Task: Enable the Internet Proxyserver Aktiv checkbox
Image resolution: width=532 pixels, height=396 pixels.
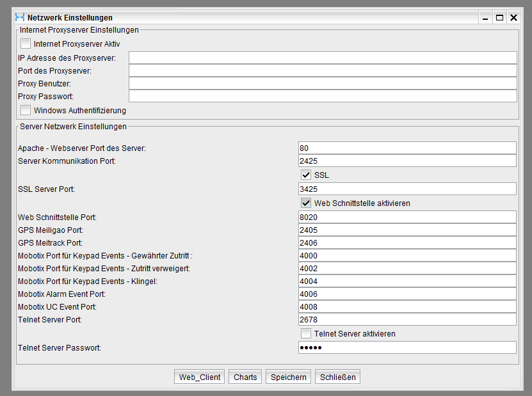Action: pyautogui.click(x=26, y=44)
